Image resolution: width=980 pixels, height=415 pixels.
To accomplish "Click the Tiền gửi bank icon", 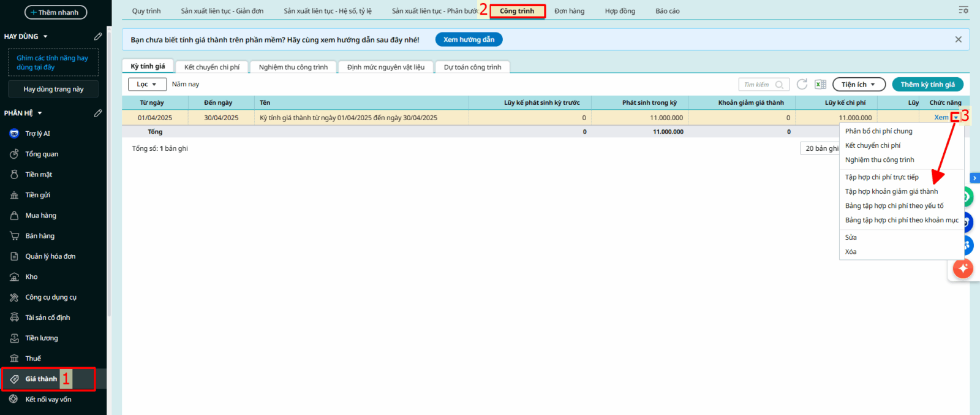I will [14, 195].
